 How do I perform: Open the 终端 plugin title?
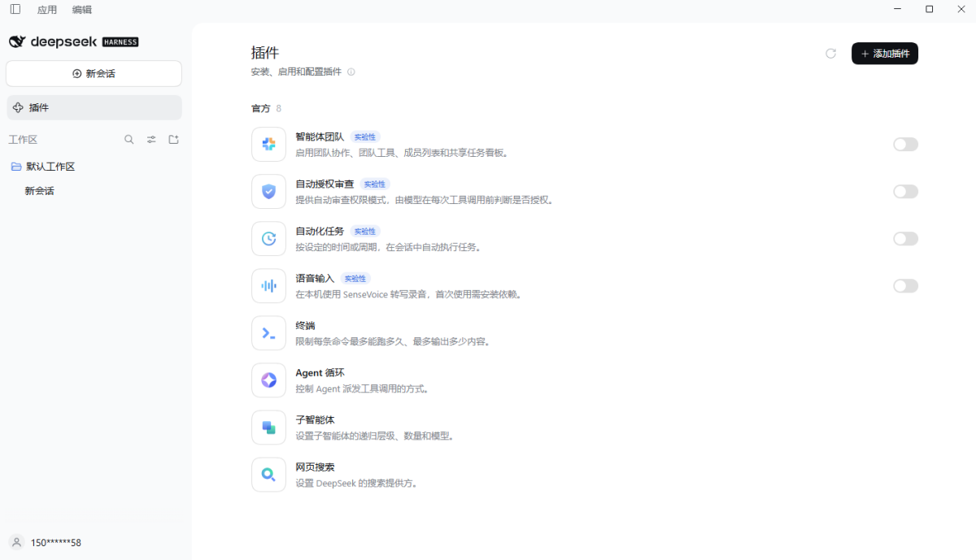pyautogui.click(x=305, y=326)
